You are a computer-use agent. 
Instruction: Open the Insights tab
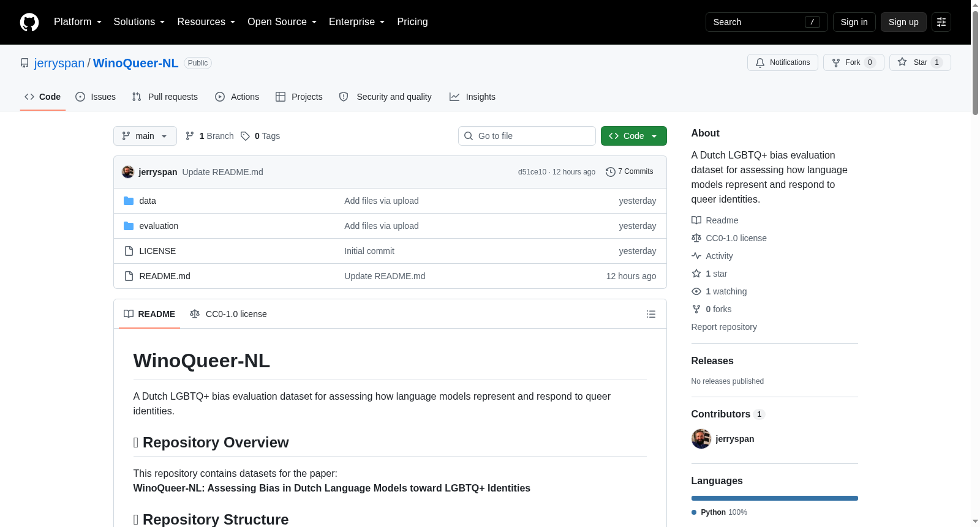[472, 97]
